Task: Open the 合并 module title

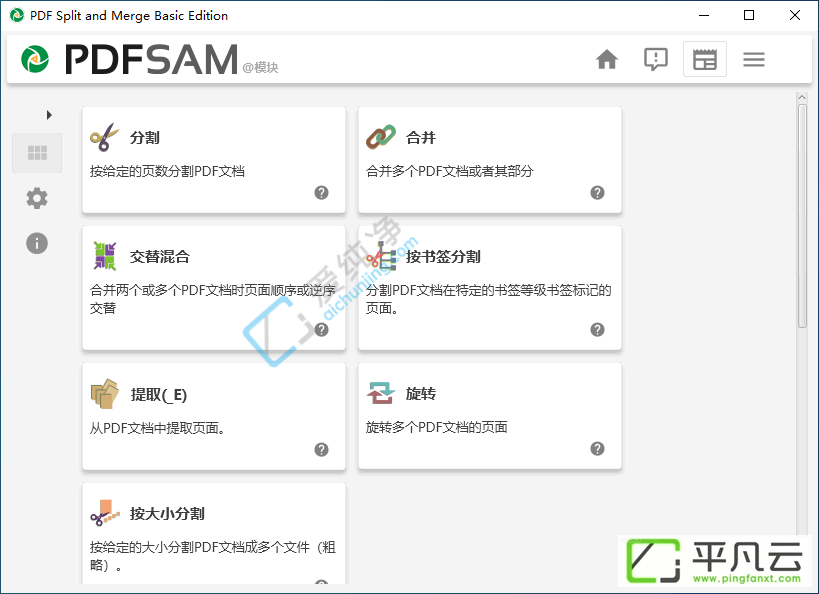Action: 420,138
